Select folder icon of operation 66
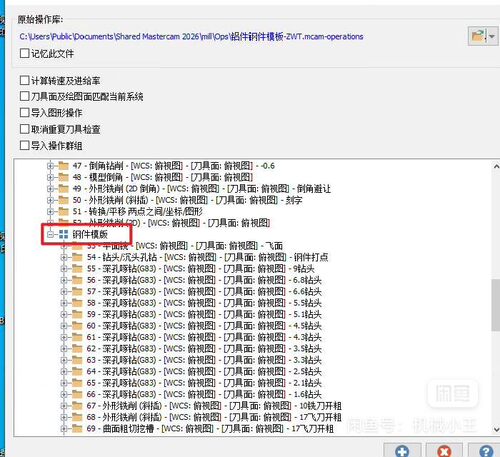Image resolution: width=500 pixels, height=457 pixels. click(77, 394)
